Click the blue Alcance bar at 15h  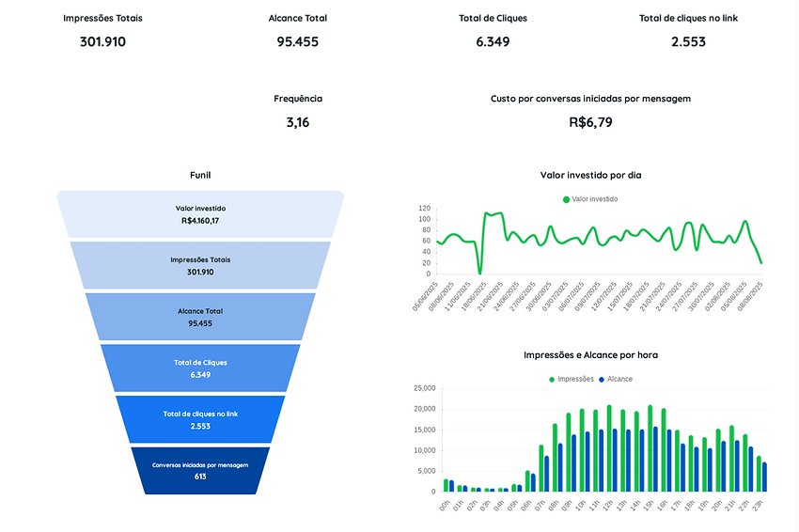(655, 459)
